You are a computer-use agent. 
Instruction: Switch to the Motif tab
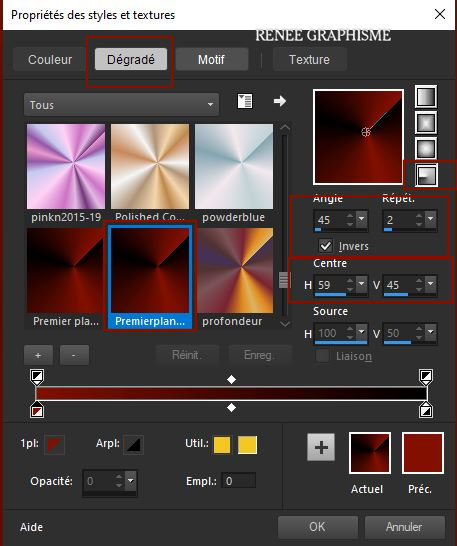pos(212,60)
